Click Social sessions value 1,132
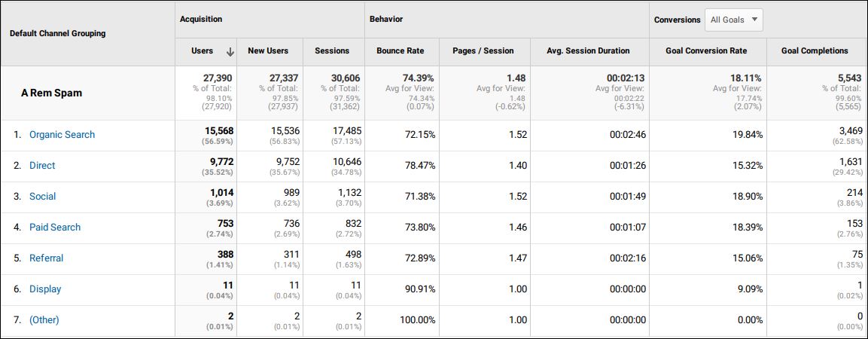The image size is (868, 339). pos(349,193)
